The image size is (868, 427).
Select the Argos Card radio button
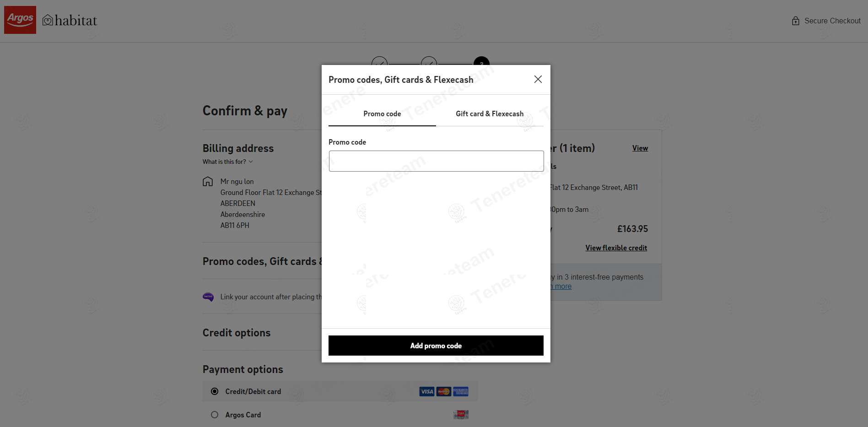(215, 415)
